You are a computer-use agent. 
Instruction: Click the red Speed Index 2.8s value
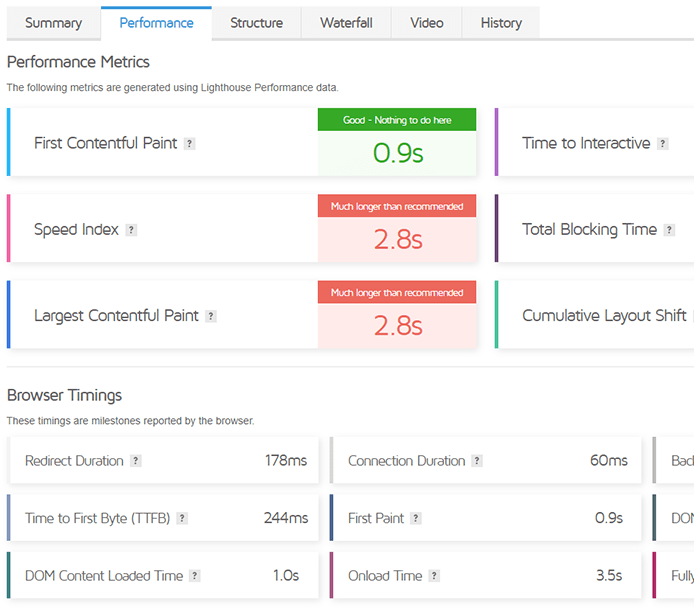coord(397,239)
